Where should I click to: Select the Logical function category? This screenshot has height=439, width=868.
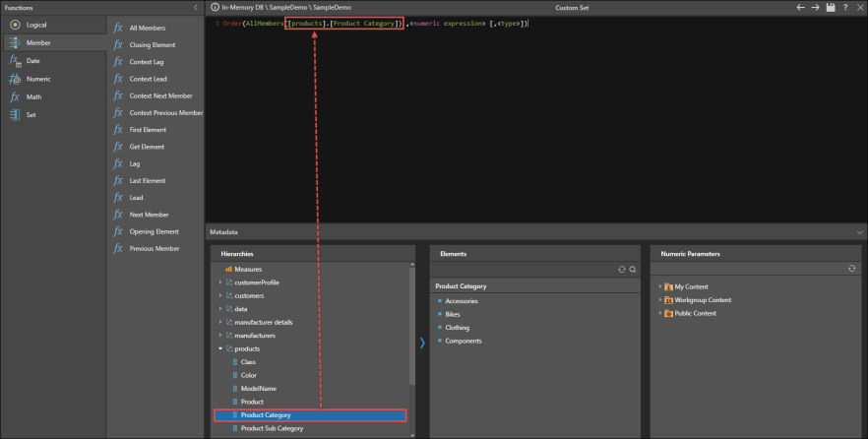pos(53,25)
